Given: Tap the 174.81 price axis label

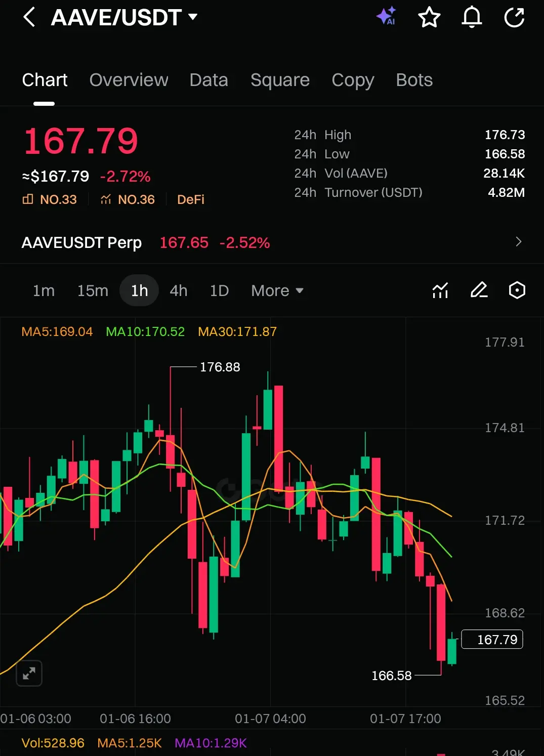Looking at the screenshot, I should pos(505,428).
